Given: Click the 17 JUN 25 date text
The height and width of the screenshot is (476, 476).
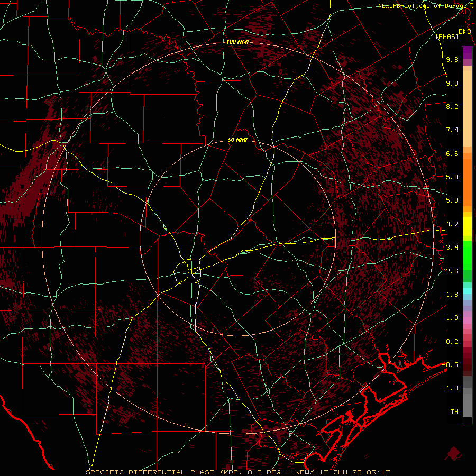Looking at the screenshot, I should [x=341, y=472].
